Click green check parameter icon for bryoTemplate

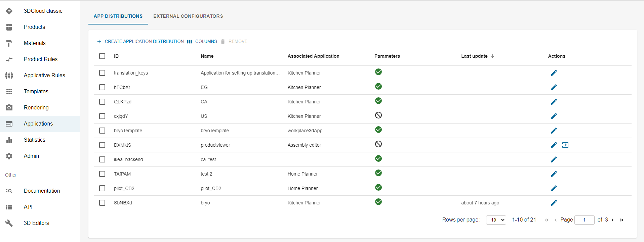coord(378,130)
